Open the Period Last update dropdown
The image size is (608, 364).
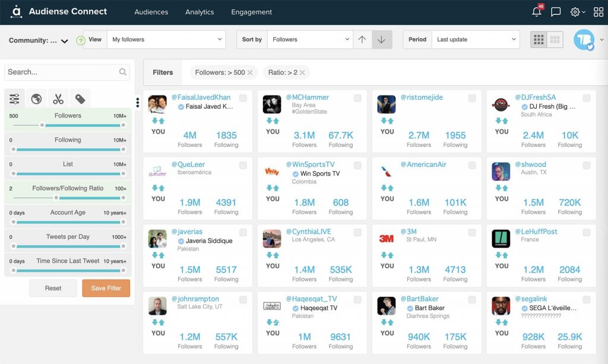click(x=476, y=40)
